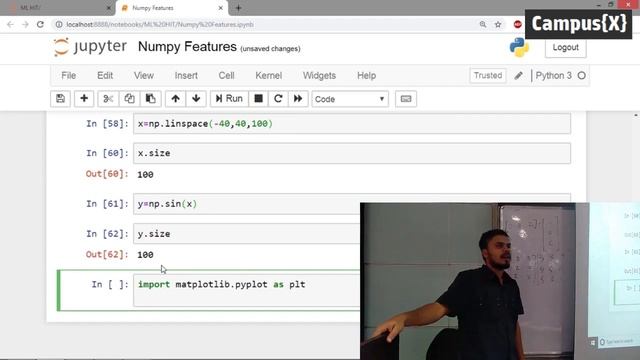This screenshot has height=360, width=640.
Task: Click the import matplotlib.pyplot cell
Action: [x=247, y=290]
